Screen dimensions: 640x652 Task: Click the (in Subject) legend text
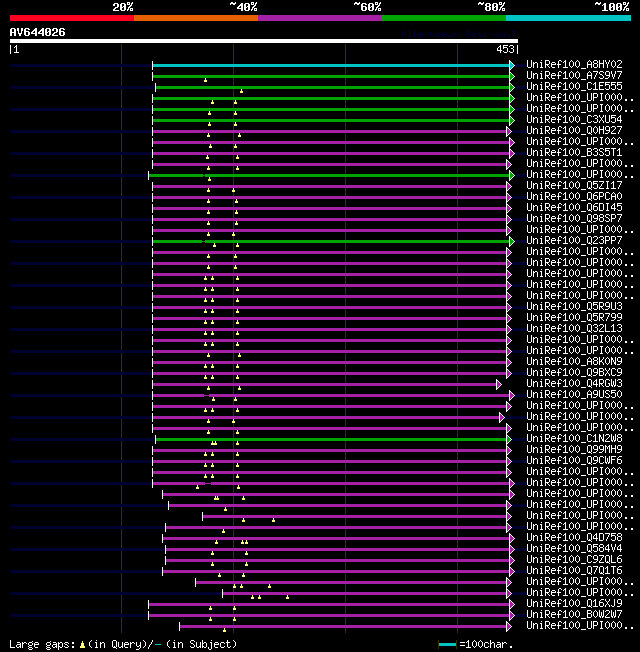point(201,645)
